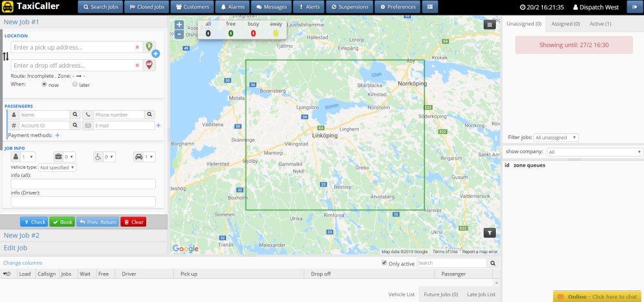Switch to the Future Jobs (0) tab
Screen dimensions: 644x302
click(440, 295)
